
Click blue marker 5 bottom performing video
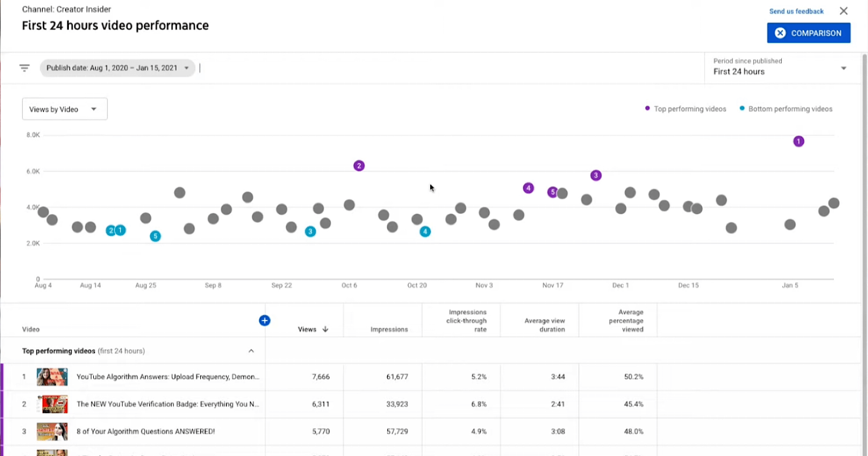pyautogui.click(x=155, y=236)
